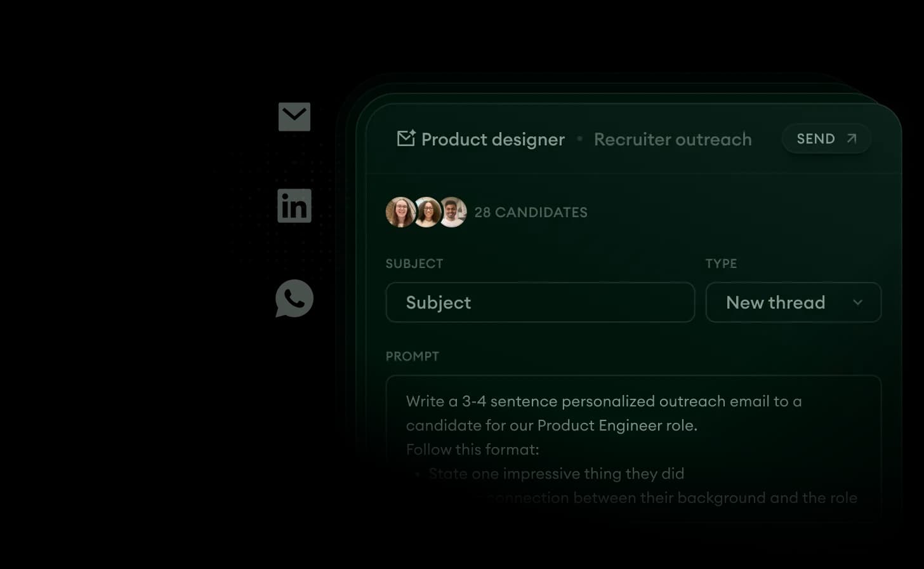Click the SUBJECT field label

pyautogui.click(x=414, y=264)
